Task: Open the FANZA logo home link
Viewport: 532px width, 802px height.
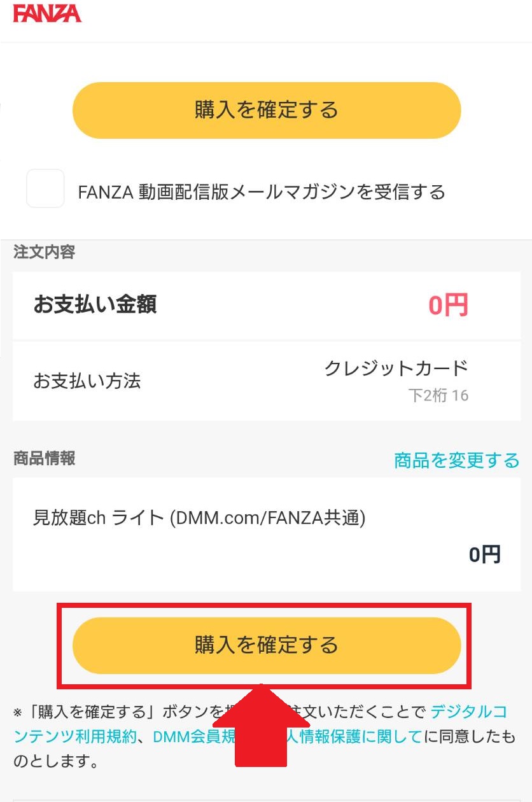Action: [47, 13]
